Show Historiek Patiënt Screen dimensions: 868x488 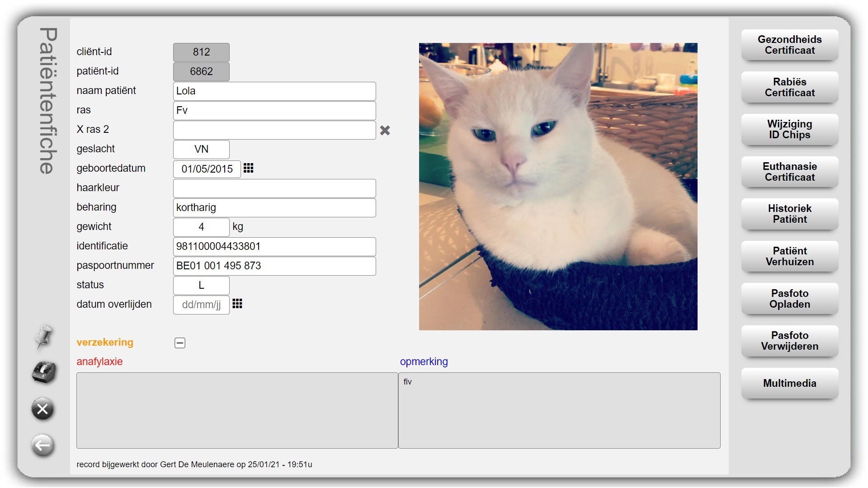click(790, 214)
